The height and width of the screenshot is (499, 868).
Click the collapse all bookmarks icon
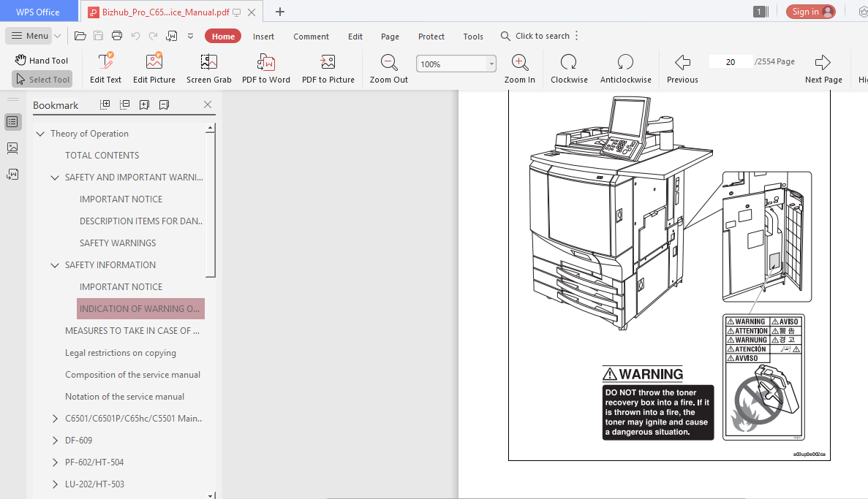pos(124,104)
